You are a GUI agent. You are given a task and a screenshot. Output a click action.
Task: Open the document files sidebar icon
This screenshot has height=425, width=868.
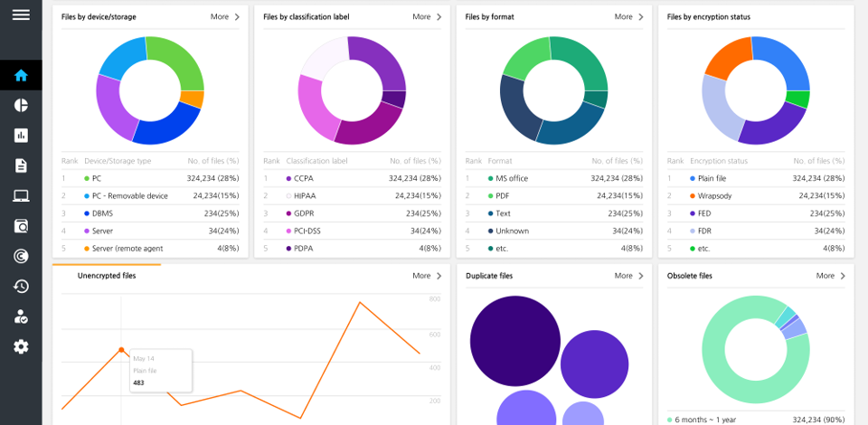[x=21, y=165]
